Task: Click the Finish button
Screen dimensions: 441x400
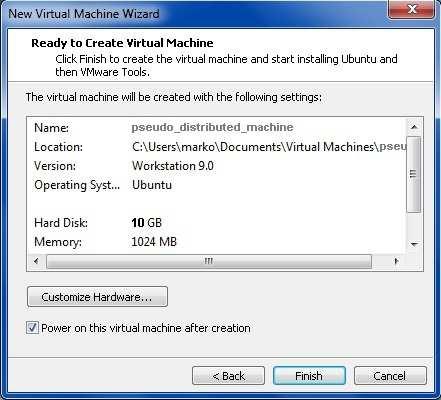Action: [x=309, y=376]
